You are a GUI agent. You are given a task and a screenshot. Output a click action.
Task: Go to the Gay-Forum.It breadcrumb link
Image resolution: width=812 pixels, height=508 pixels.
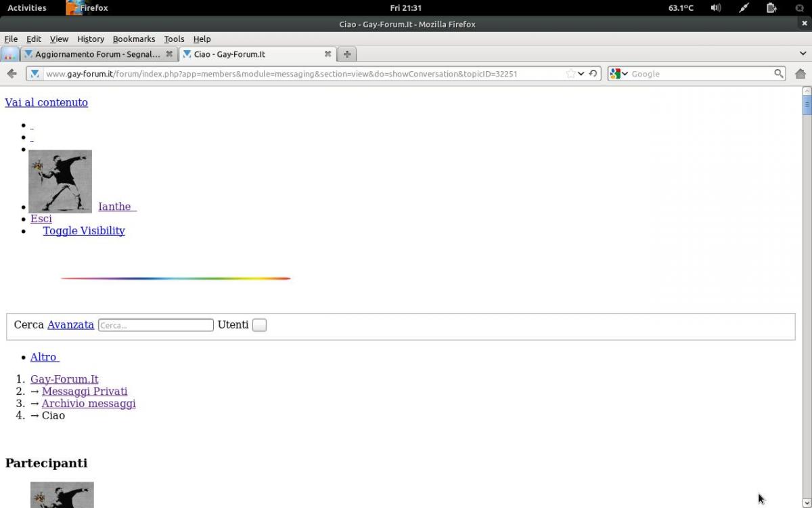coord(64,379)
